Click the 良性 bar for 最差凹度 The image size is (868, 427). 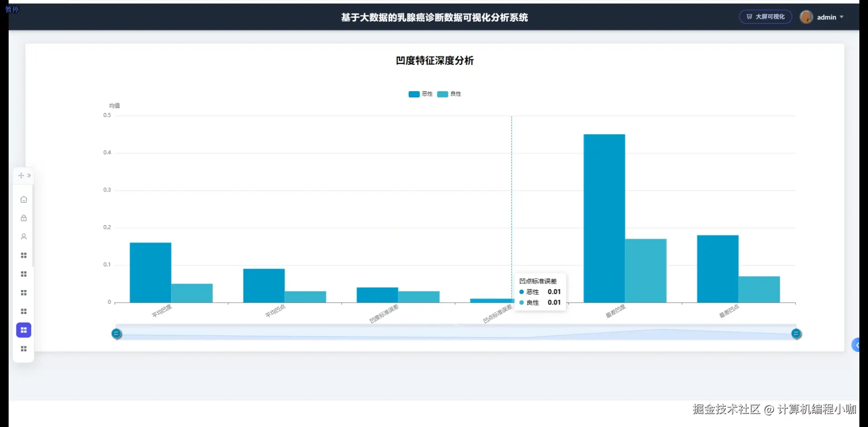pos(646,271)
